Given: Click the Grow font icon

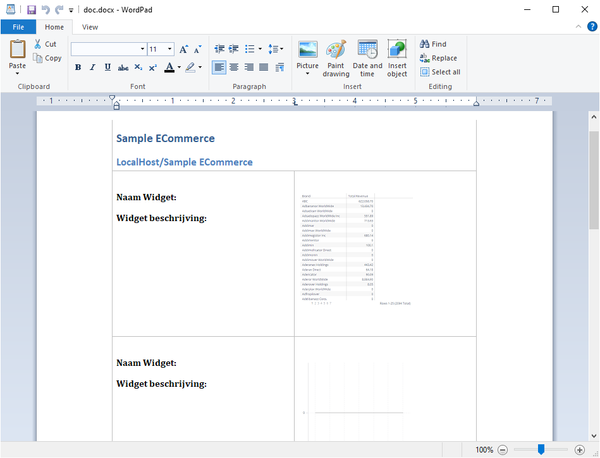Looking at the screenshot, I should pos(184,48).
